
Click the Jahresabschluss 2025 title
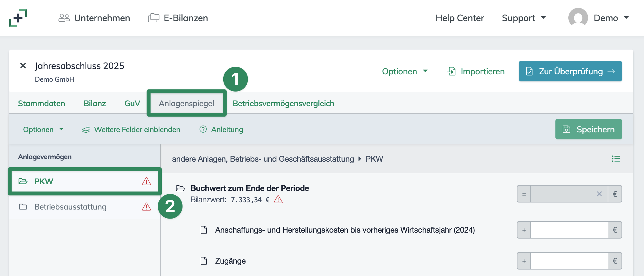coord(80,66)
